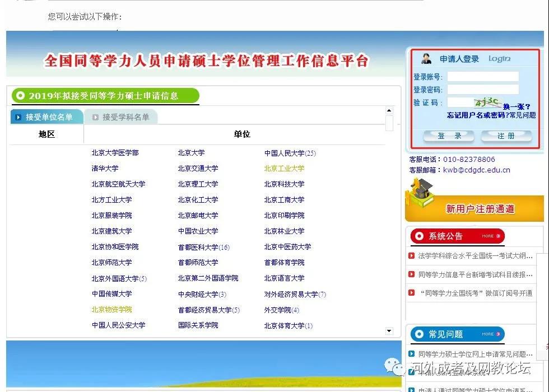
Task: Click arrow icon on 接受单位名单 tab
Action: 18,117
